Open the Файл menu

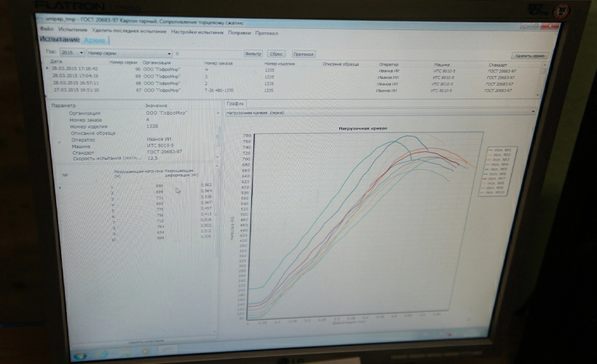pyautogui.click(x=46, y=29)
